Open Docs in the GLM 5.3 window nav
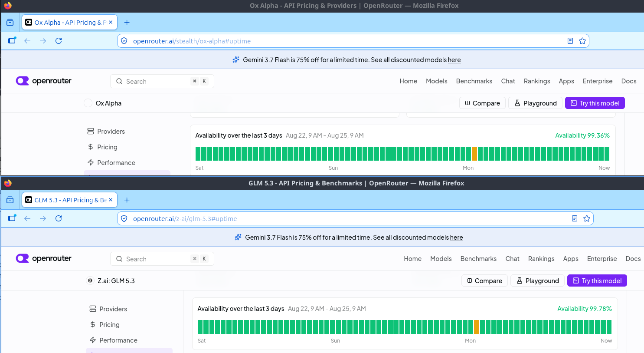 click(633, 259)
